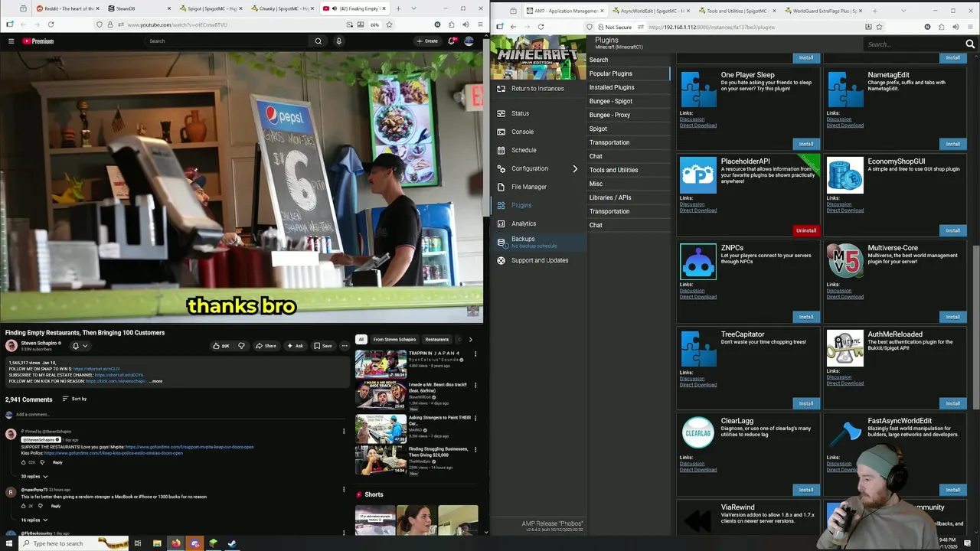The width and height of the screenshot is (980, 551).
Task: Reload the YouTube browser page
Action: tap(51, 24)
